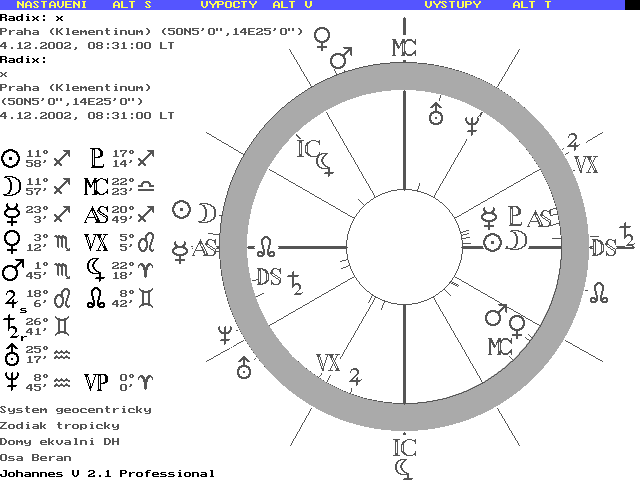Viewport: 640px width, 480px height.
Task: Open the VYPOCTY menu
Action: click(x=229, y=5)
